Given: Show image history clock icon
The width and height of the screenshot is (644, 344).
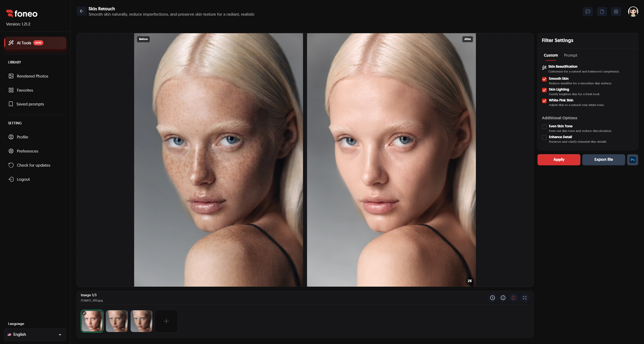Looking at the screenshot, I should (x=492, y=298).
